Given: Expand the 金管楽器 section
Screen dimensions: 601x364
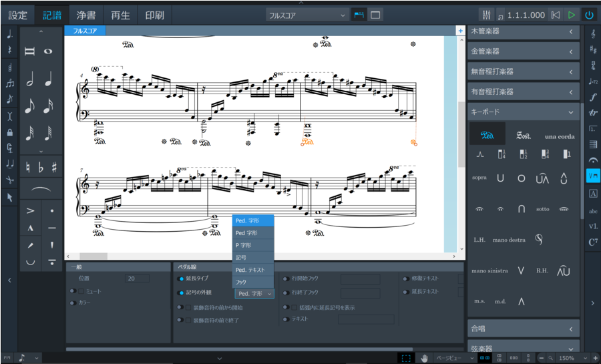Looking at the screenshot, I should point(523,51).
